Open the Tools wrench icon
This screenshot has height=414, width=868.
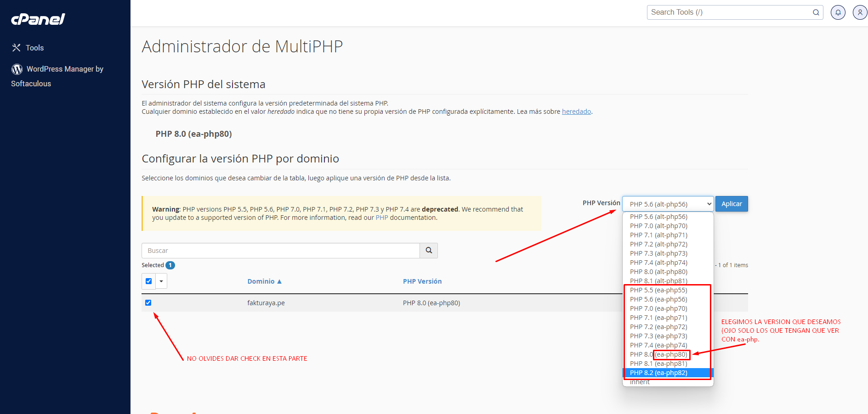pyautogui.click(x=17, y=48)
